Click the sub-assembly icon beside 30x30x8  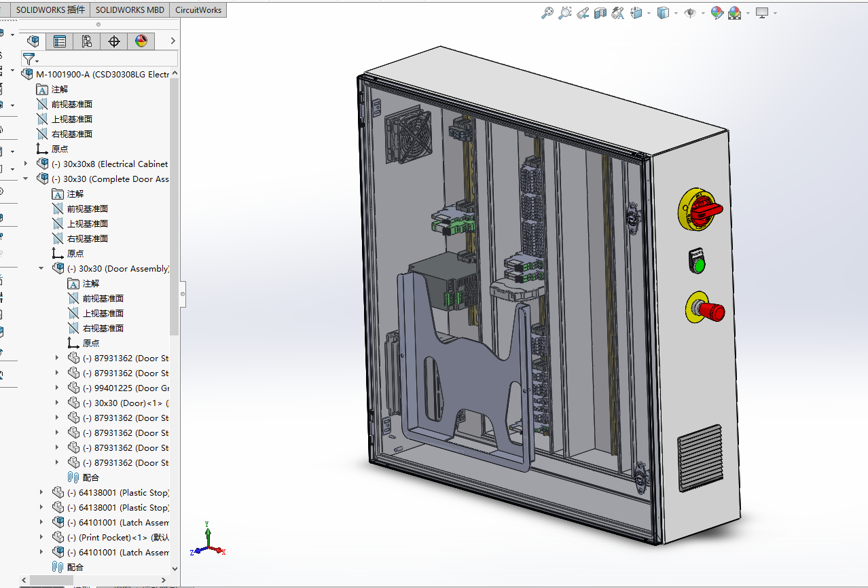[x=43, y=164]
